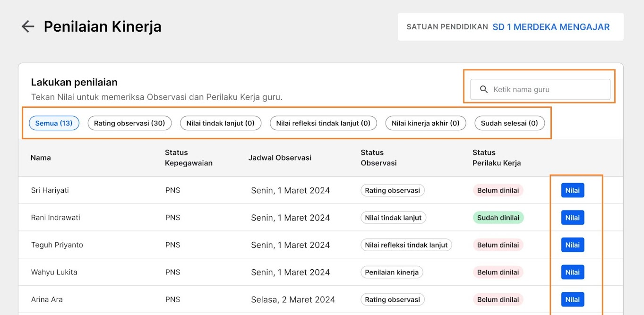The image size is (644, 315).
Task: Click Belum dinilai badge for Sri Hariyati
Action: pyautogui.click(x=498, y=190)
